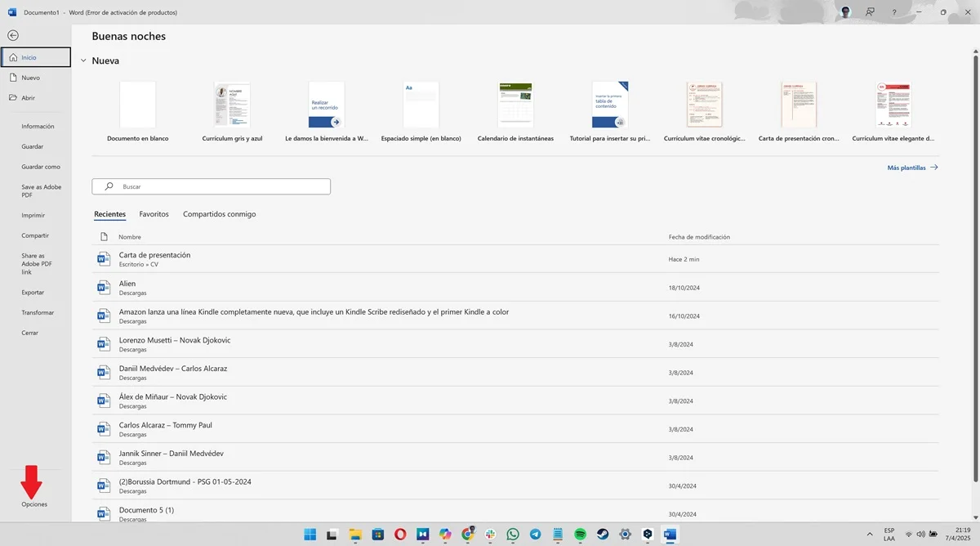Select the tabla de contenido tutorial template
The image size is (980, 546).
click(610, 112)
